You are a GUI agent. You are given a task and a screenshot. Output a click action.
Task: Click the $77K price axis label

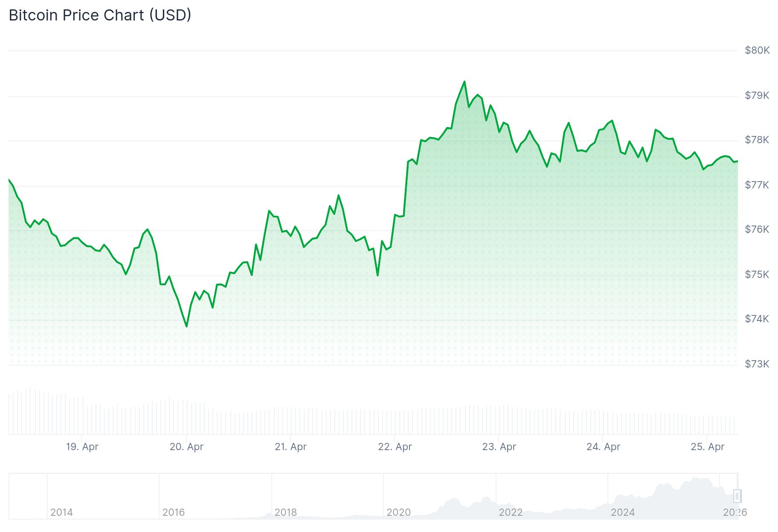pyautogui.click(x=757, y=185)
